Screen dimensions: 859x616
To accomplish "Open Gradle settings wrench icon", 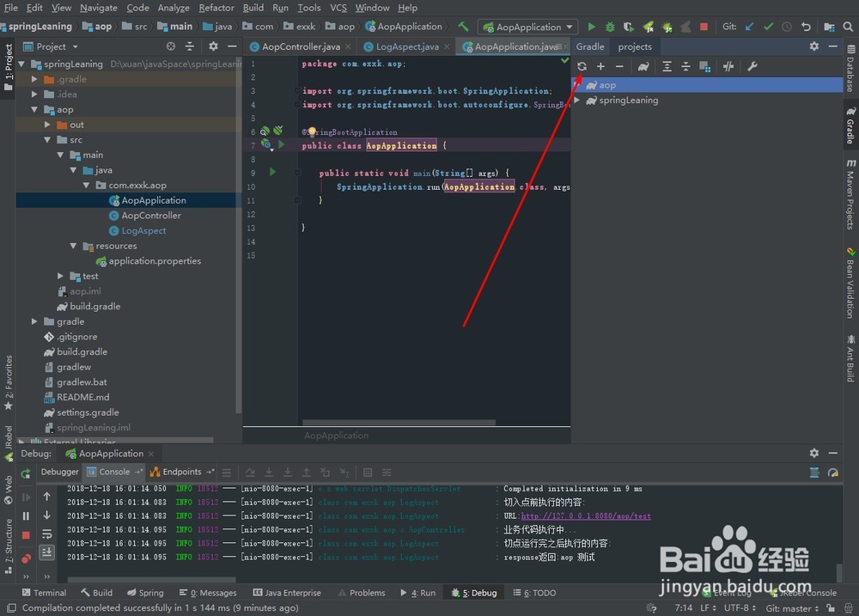I will tap(752, 66).
